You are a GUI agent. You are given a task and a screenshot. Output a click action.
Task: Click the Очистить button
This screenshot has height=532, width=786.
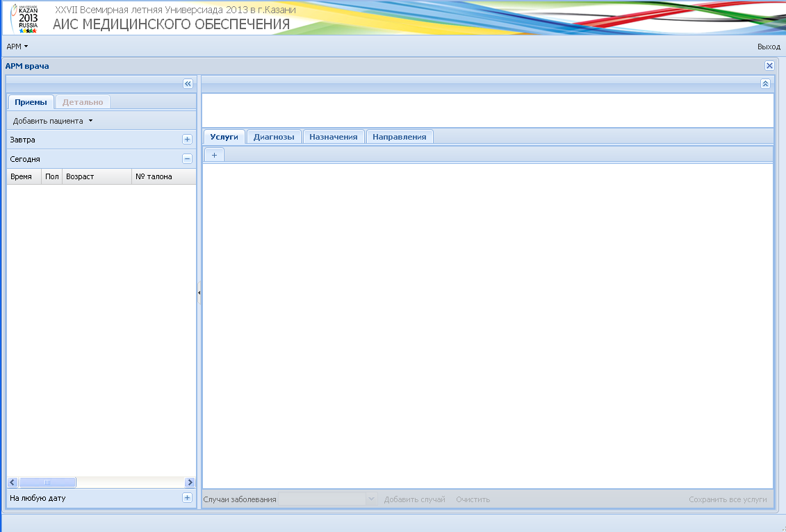coord(473,499)
